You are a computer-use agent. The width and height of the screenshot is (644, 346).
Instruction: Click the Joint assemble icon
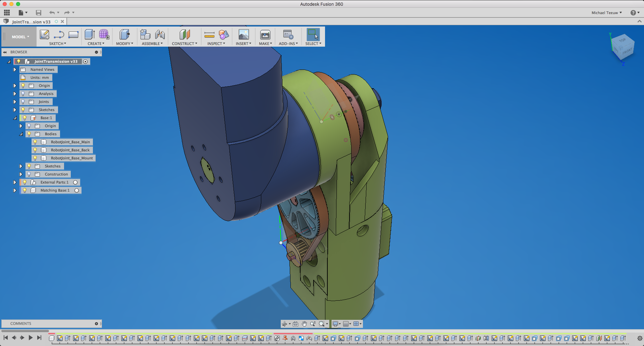tap(160, 35)
